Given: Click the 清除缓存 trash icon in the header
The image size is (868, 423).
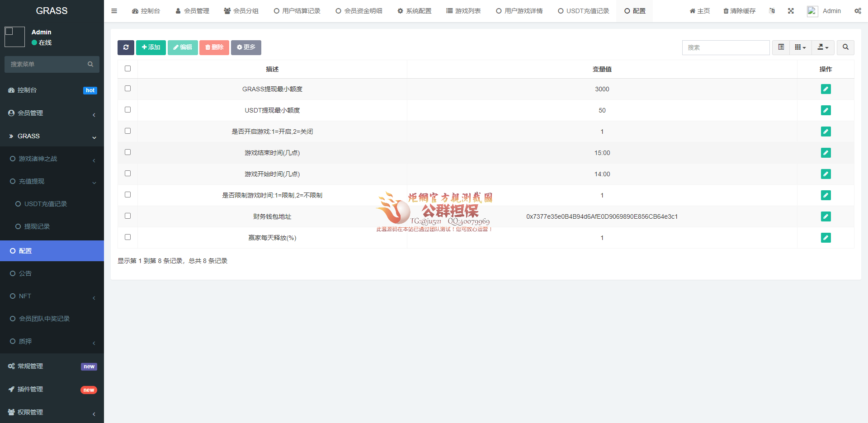Looking at the screenshot, I should (739, 11).
